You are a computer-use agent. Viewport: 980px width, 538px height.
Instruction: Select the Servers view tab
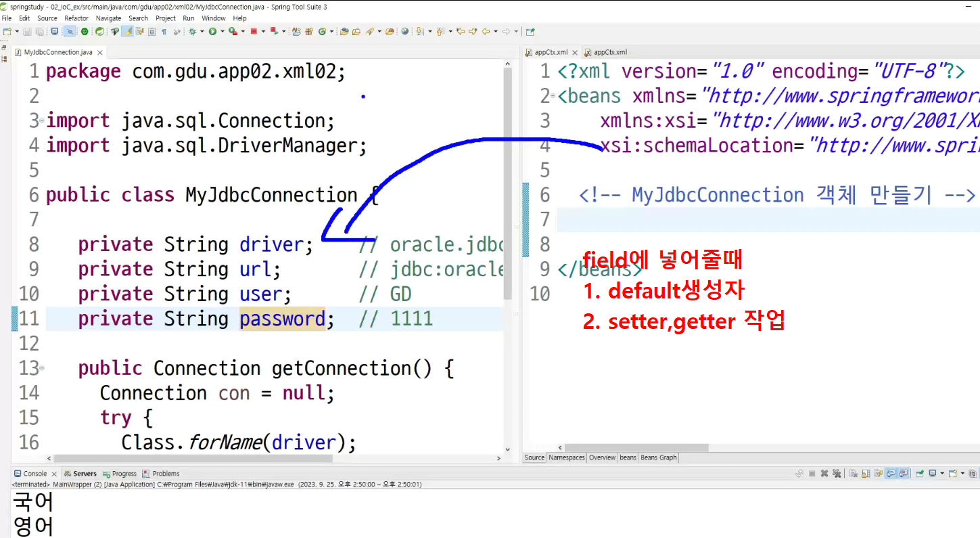[x=80, y=474]
